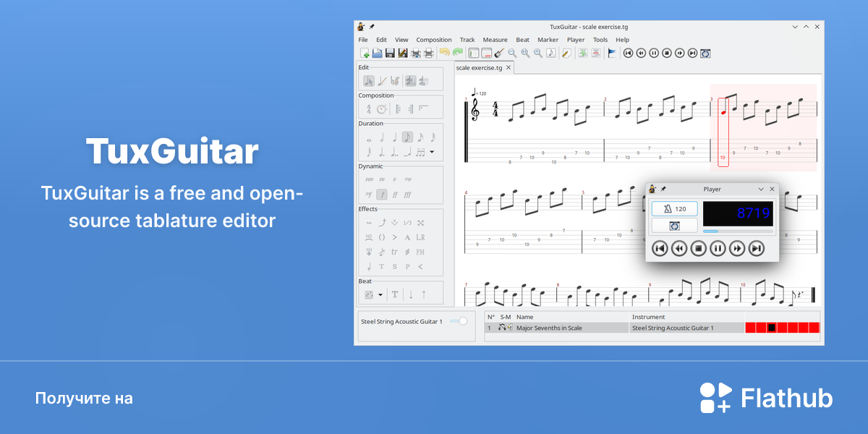Toggle Steel String Acoustic Guitar 1 switch
The width and height of the screenshot is (868, 434).
click(x=459, y=321)
